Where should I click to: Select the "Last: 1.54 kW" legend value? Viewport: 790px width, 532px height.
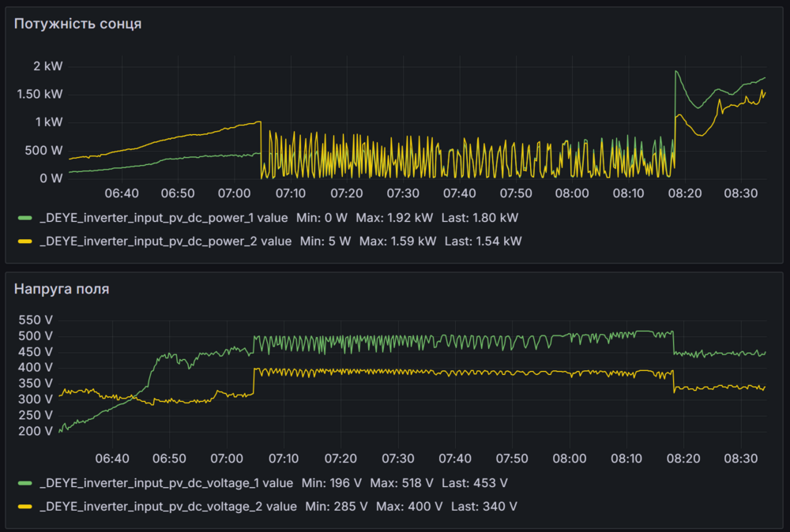click(483, 241)
